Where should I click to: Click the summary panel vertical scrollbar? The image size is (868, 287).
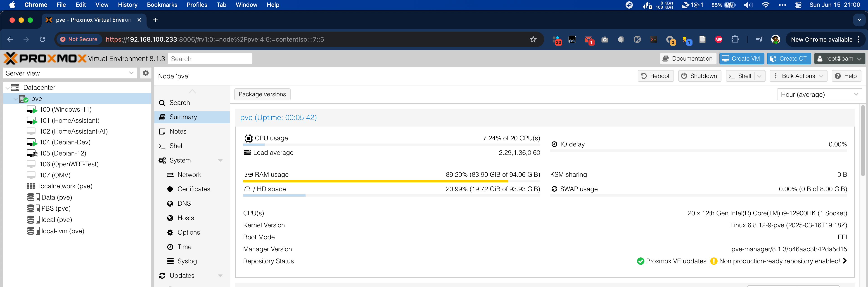(863, 141)
